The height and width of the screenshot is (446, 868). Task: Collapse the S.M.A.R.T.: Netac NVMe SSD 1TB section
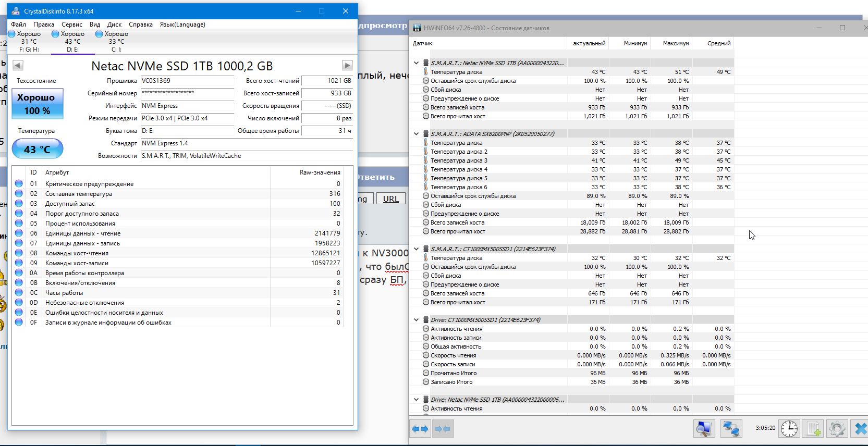coord(416,63)
